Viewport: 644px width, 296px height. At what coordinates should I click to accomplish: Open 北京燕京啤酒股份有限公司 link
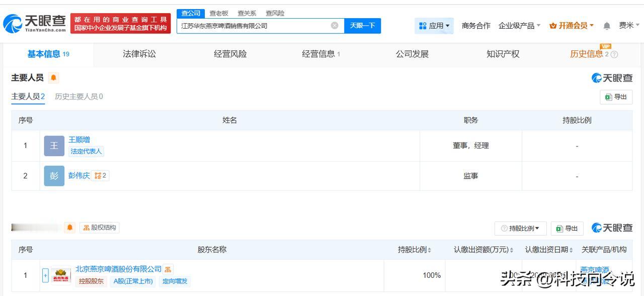pyautogui.click(x=119, y=269)
